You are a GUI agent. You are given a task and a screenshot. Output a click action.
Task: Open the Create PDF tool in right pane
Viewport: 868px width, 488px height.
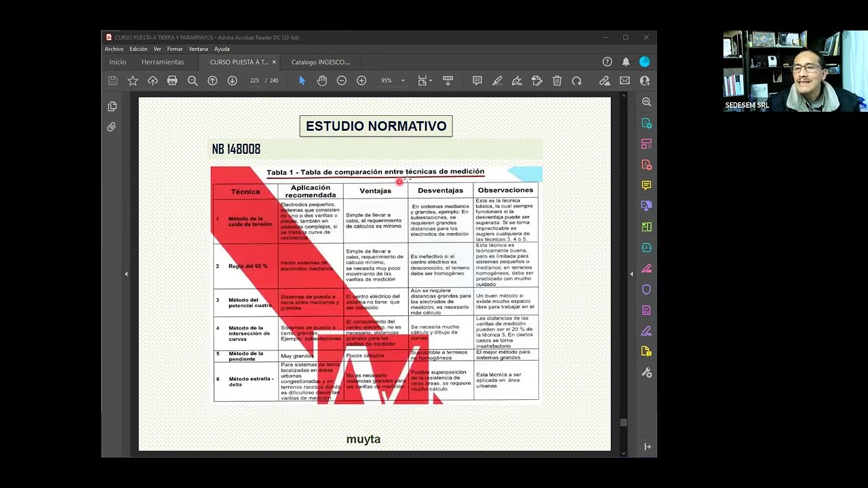click(646, 165)
